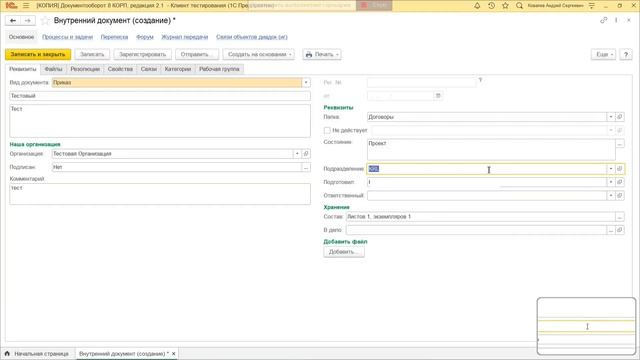Click ellipsis button in Состав field
Viewport: 640px width, 360px height.
coord(620,217)
